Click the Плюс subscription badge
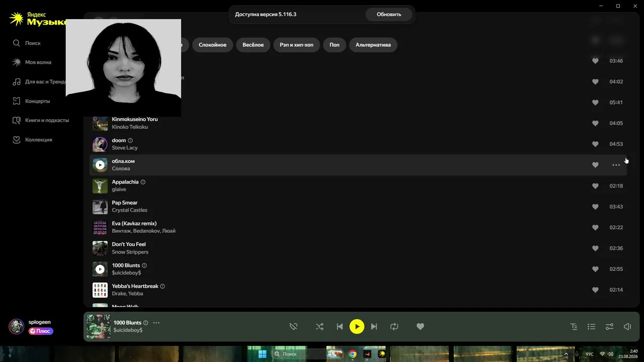The image size is (644, 362). 41,331
